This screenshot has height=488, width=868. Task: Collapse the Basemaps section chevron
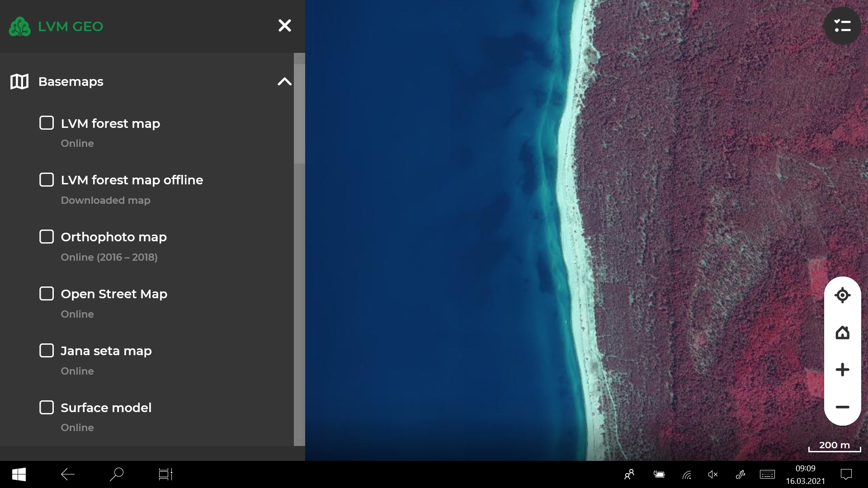point(284,82)
